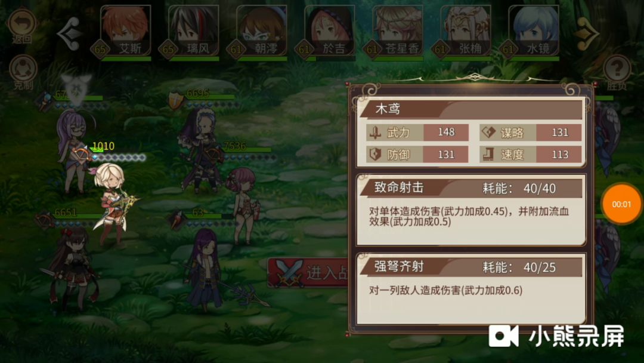
Task: Open the 致命射击 skill header
Action: click(x=470, y=188)
